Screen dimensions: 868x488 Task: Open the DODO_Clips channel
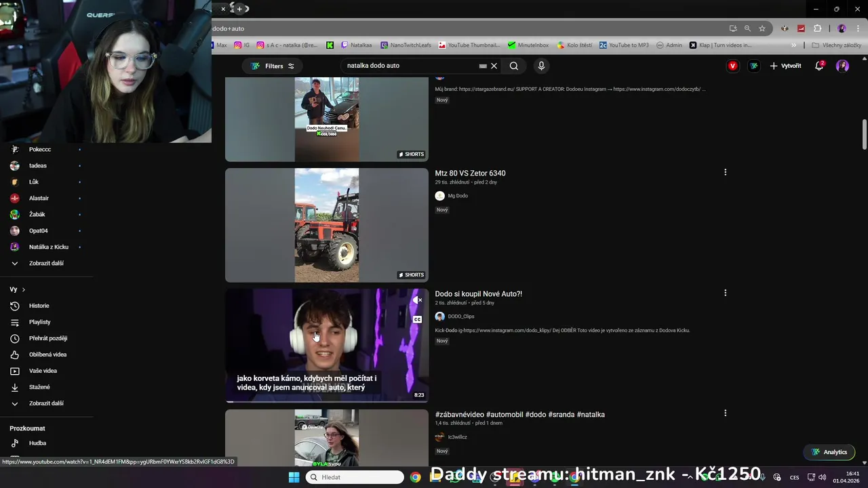460,317
